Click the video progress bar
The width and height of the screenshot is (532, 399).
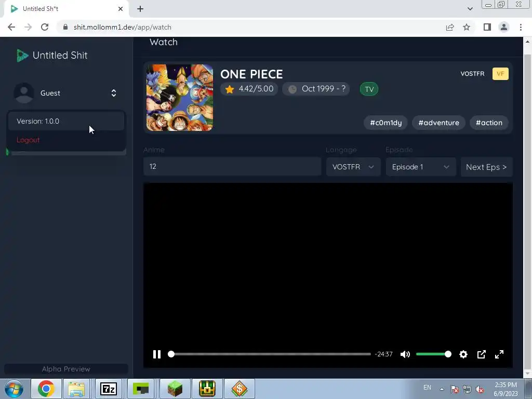point(271,354)
